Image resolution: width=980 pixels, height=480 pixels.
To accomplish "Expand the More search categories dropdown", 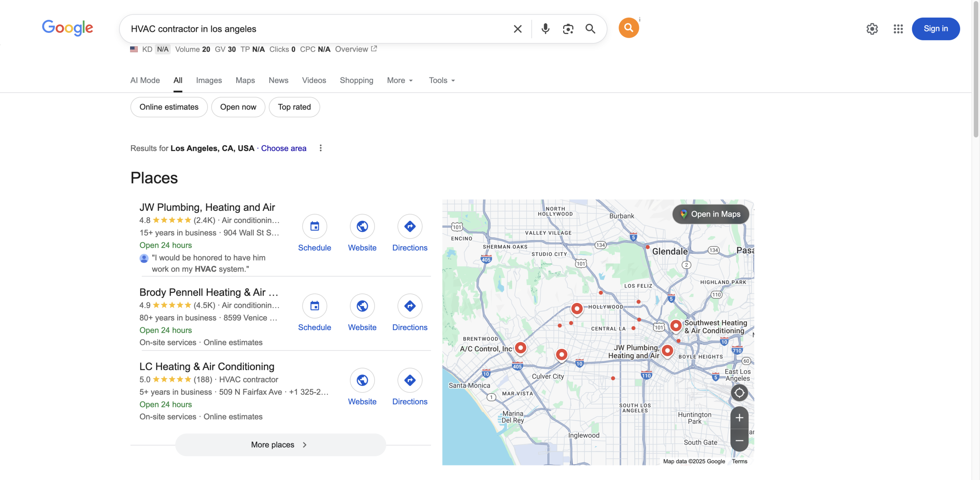I will (x=400, y=80).
